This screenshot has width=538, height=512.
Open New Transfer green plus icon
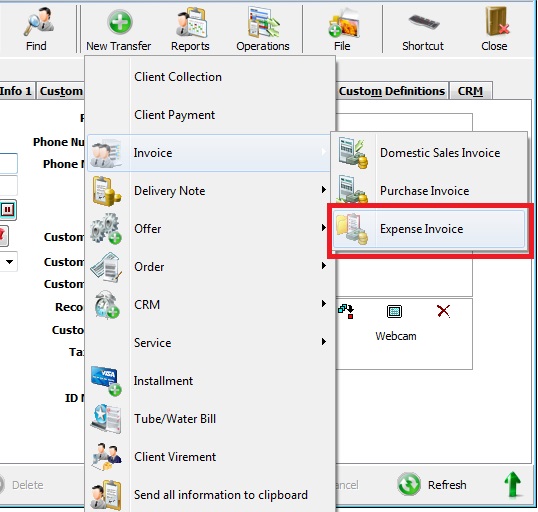(119, 22)
